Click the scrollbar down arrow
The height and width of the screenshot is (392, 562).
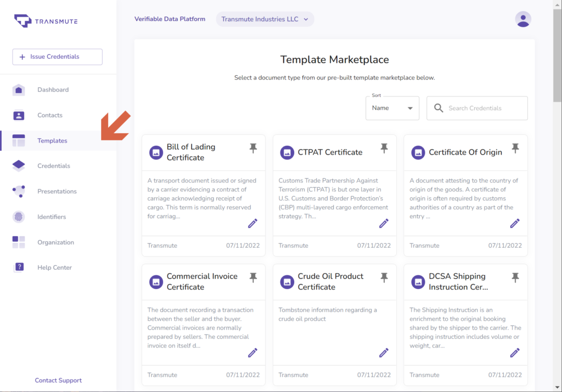pos(558,388)
